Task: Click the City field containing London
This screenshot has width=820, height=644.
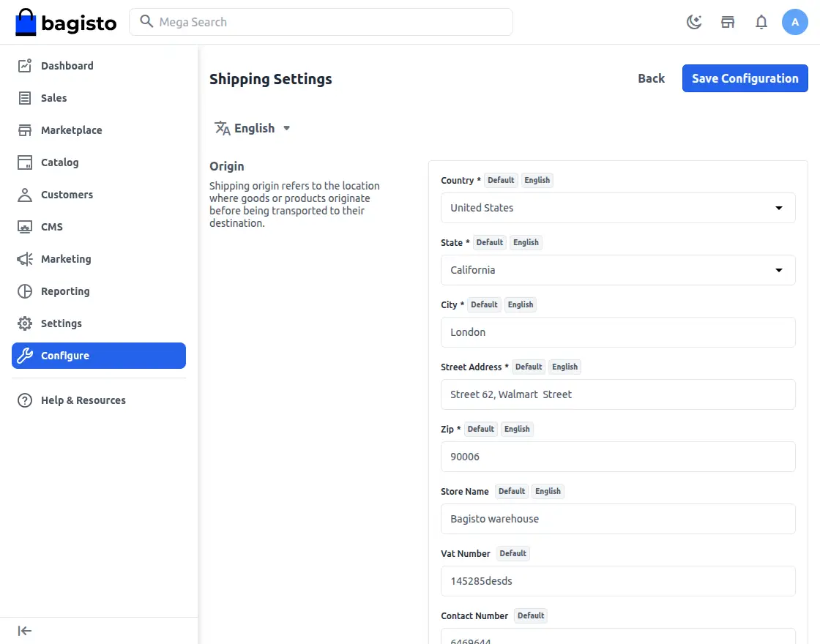Action: pos(618,332)
